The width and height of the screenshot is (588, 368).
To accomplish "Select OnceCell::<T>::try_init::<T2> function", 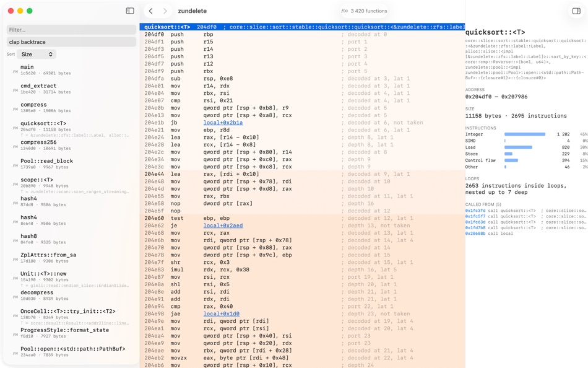I will coord(71,316).
